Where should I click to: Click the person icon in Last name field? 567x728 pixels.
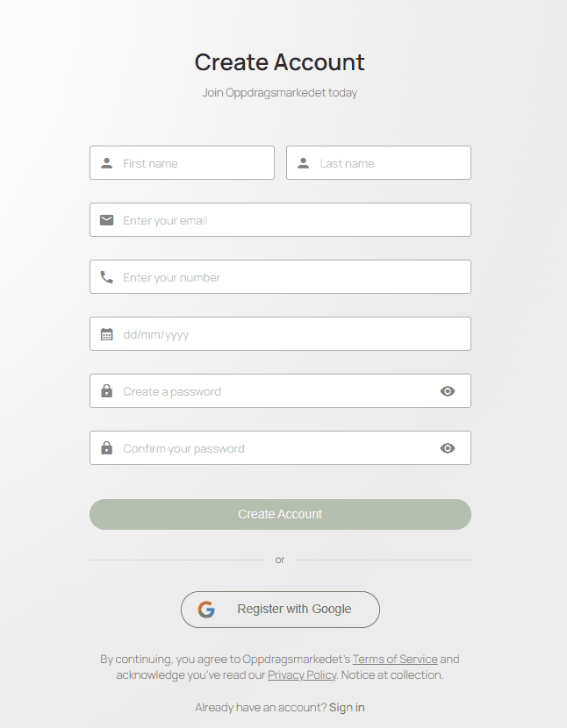[x=304, y=163]
